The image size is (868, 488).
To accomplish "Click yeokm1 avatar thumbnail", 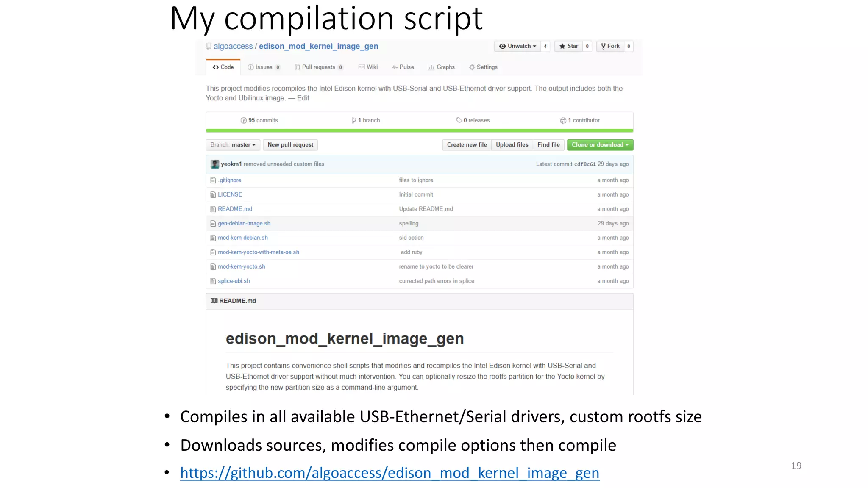I will click(x=215, y=164).
